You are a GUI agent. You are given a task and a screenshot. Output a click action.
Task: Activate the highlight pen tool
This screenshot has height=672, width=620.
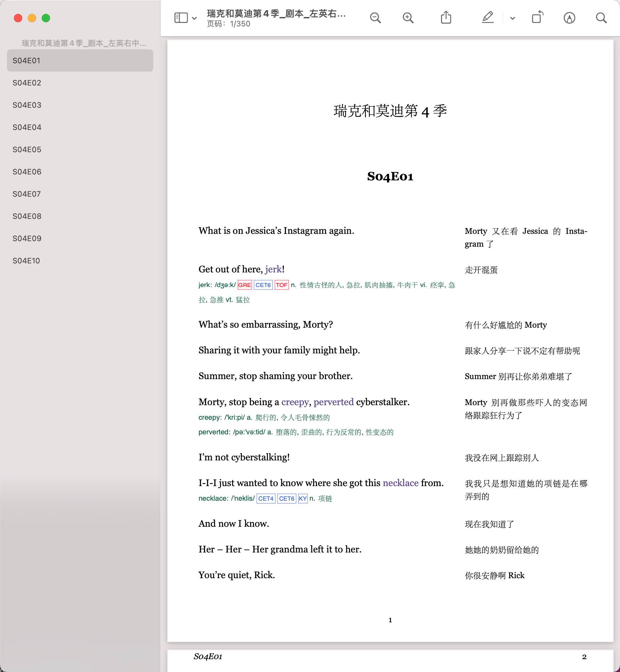(x=488, y=17)
